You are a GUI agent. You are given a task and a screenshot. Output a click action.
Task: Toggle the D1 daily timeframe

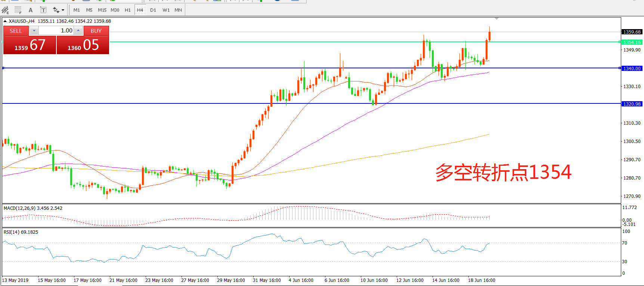coord(153,10)
